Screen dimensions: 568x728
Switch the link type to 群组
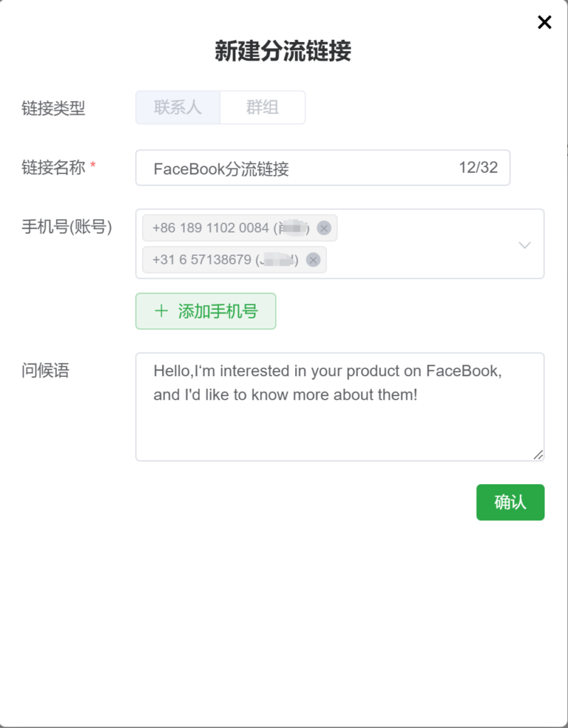click(x=262, y=107)
